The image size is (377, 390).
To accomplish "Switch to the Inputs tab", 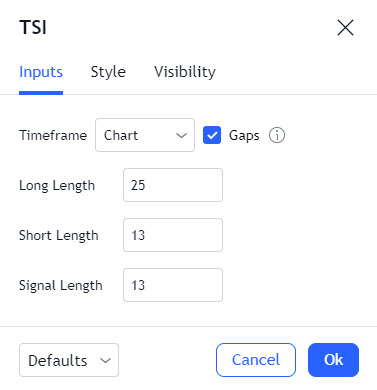I will 41,72.
